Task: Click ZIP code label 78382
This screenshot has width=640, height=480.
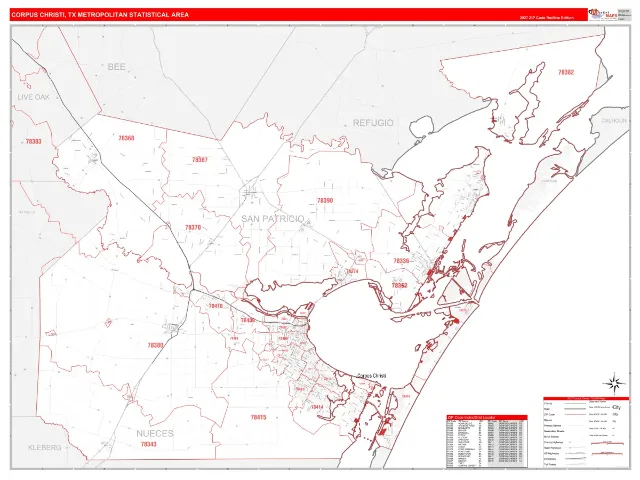Action: pos(566,72)
